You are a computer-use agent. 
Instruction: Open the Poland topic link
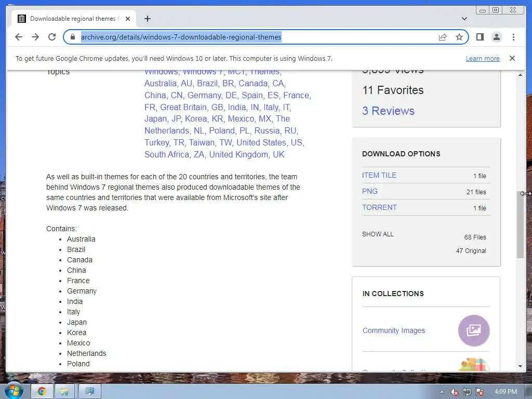pyautogui.click(x=222, y=130)
